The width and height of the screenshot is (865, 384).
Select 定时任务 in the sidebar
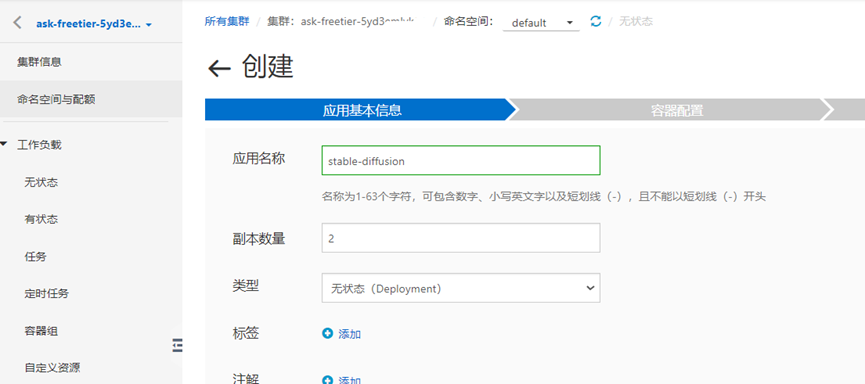click(x=46, y=294)
